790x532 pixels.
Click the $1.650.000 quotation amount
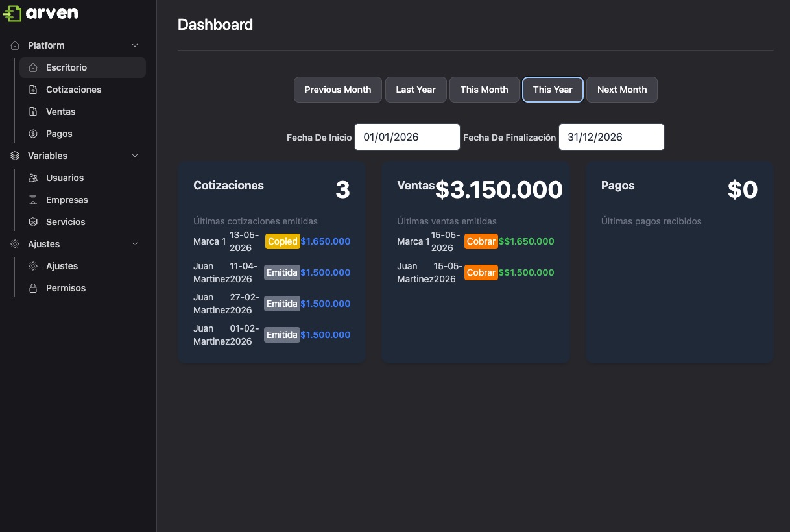[326, 241]
